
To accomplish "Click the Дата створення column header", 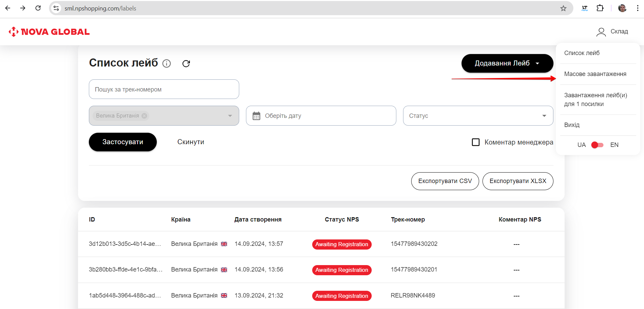I will [x=258, y=220].
